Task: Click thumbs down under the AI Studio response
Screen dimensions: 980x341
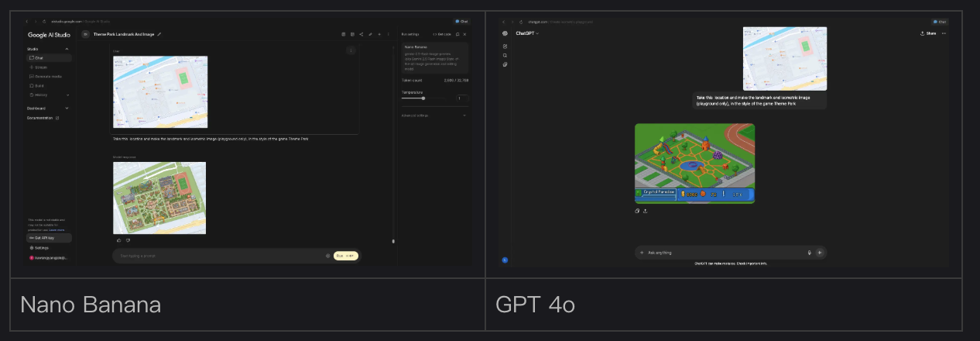Action: point(128,240)
